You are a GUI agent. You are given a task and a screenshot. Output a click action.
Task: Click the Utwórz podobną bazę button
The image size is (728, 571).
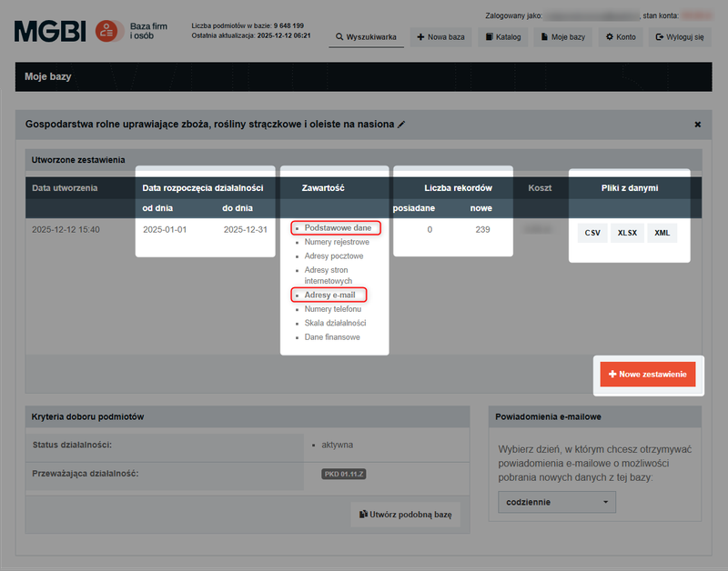405,515
